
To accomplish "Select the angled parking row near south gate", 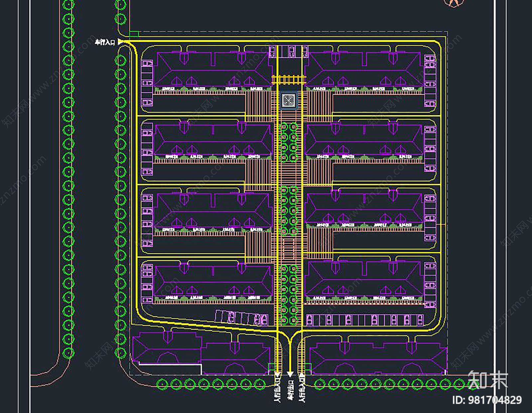I will 241,318.
